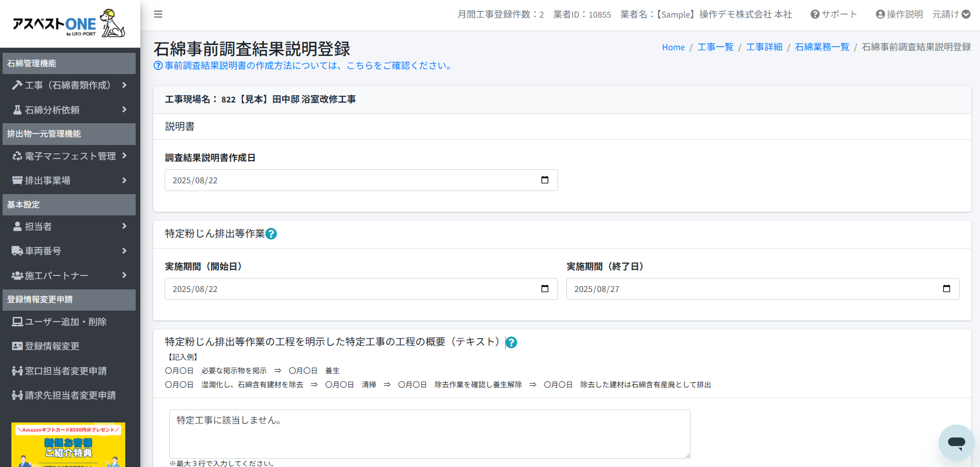This screenshot has width=980, height=467.
Task: Expand 石綿分析依頼 sidebar menu
Action: [69, 110]
